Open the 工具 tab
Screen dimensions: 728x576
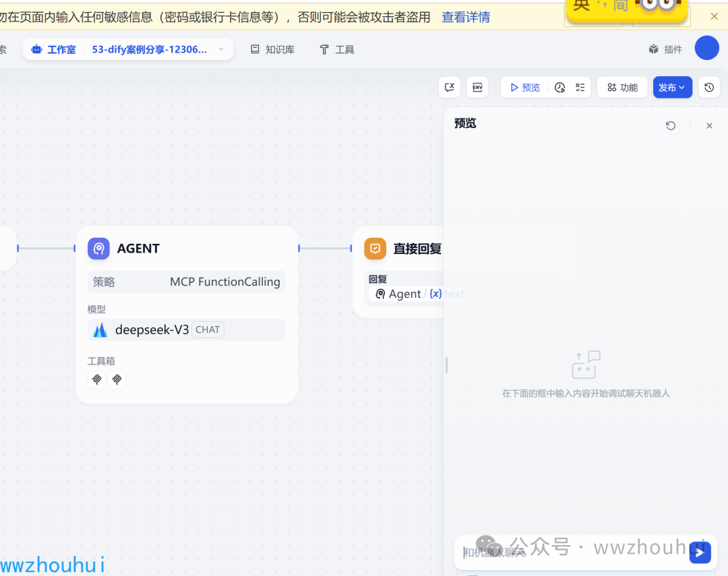point(337,49)
